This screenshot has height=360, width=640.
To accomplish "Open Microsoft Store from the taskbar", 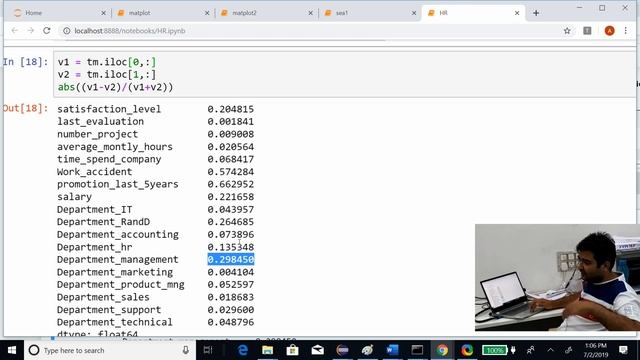I will [292, 350].
